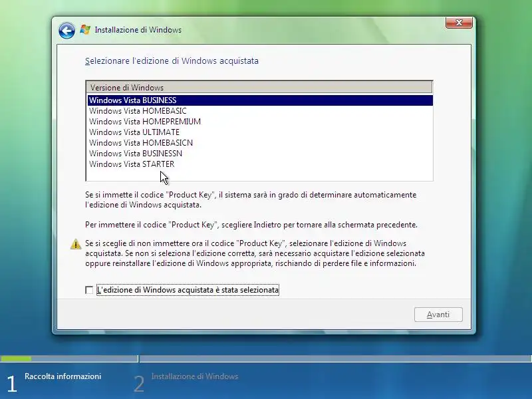
Task: Select Windows Vista ULTIMATE edition
Action: tap(260, 132)
